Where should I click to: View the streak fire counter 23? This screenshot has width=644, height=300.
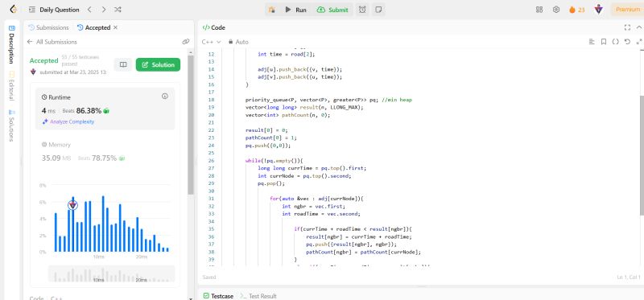coord(576,10)
